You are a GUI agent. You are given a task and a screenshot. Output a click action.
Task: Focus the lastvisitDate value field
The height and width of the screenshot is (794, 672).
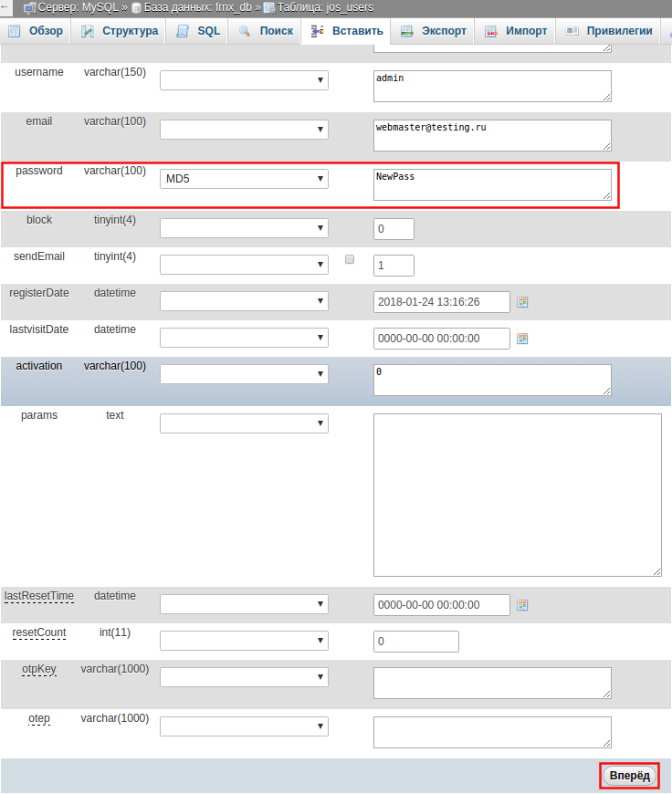441,339
